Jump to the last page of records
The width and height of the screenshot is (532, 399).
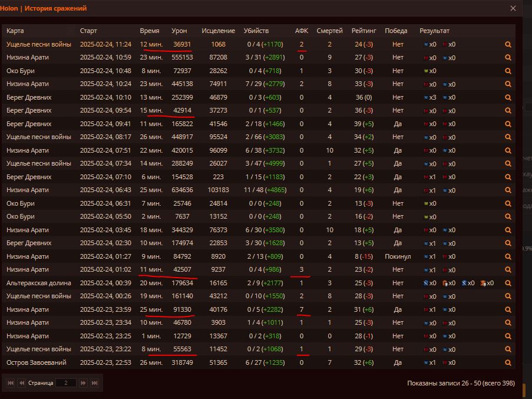pyautogui.click(x=95, y=382)
